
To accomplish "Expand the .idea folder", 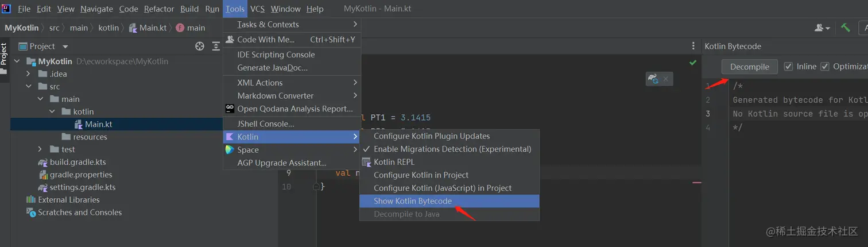I will click(28, 74).
